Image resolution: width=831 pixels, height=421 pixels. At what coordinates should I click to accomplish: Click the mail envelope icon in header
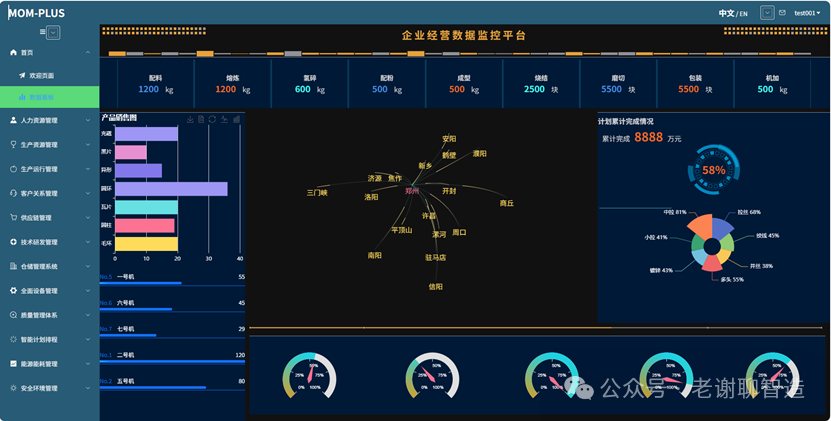click(783, 13)
